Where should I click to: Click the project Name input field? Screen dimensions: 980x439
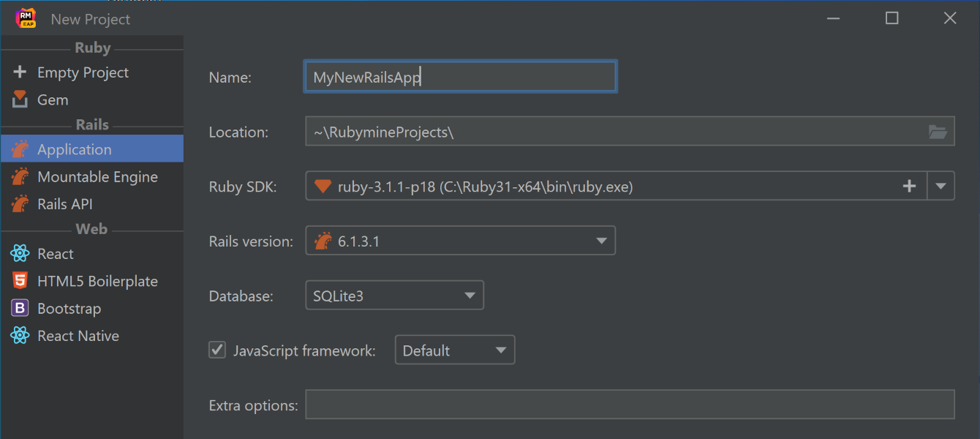pos(460,77)
